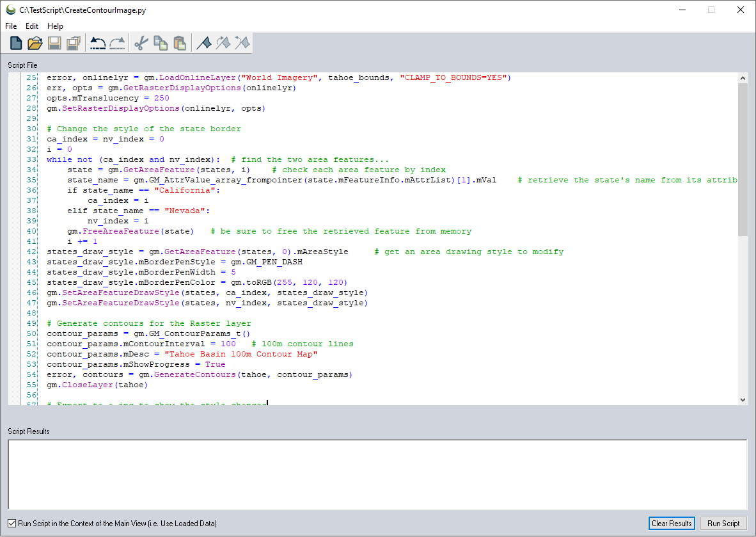
Task: Paste from clipboard icon
Action: tap(179, 43)
